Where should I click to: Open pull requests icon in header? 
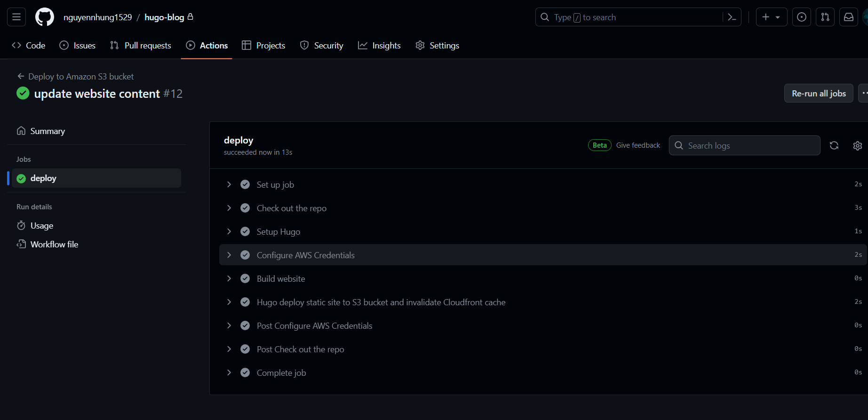point(825,17)
